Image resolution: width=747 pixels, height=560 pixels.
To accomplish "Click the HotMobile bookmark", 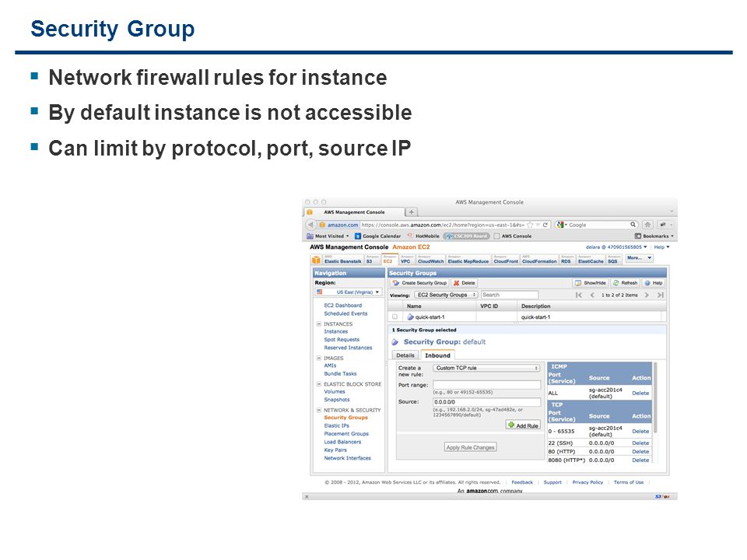I will click(x=423, y=236).
